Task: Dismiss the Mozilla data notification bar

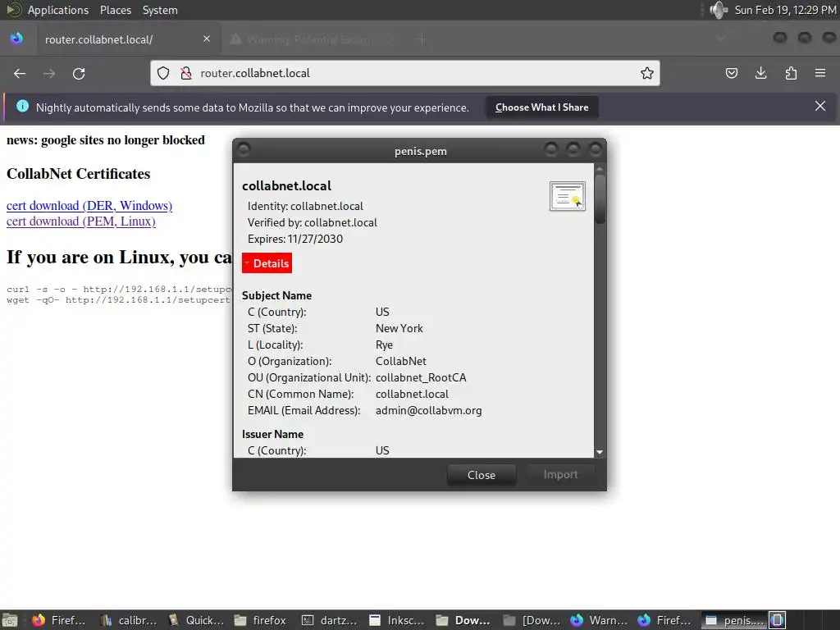Action: click(820, 106)
